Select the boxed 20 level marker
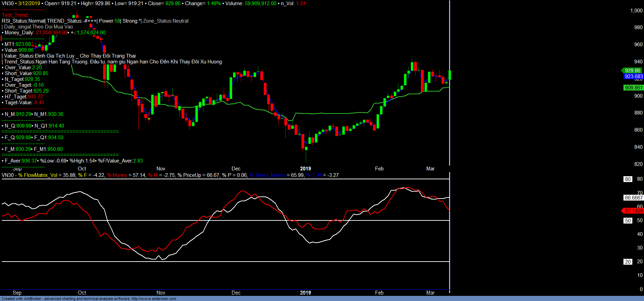 628,262
